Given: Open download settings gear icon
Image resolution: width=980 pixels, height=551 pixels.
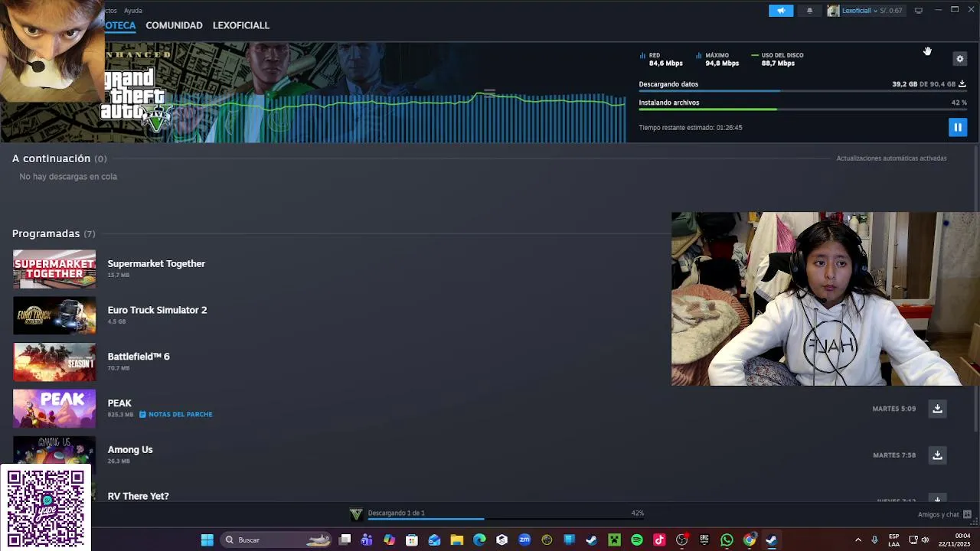Looking at the screenshot, I should pyautogui.click(x=959, y=59).
